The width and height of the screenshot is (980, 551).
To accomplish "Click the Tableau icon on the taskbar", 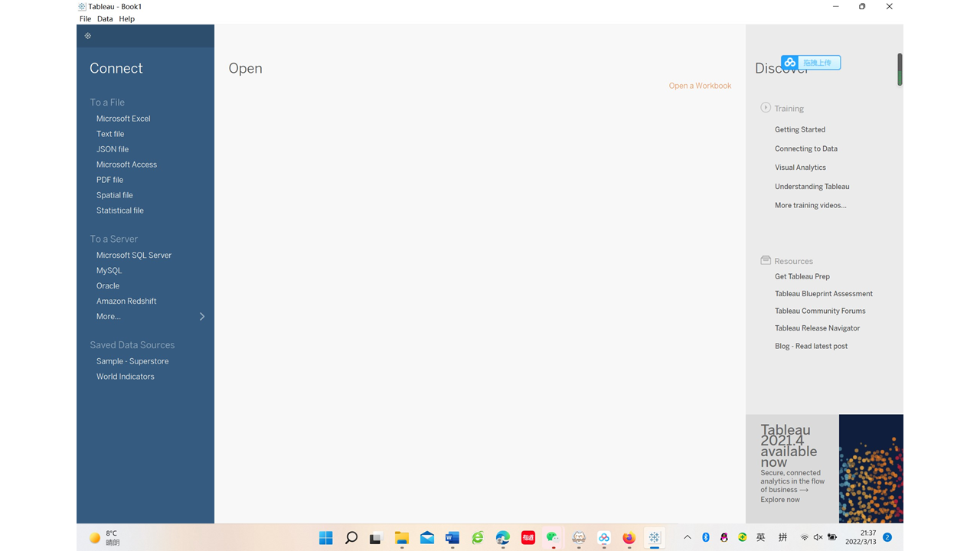I will 655,538.
